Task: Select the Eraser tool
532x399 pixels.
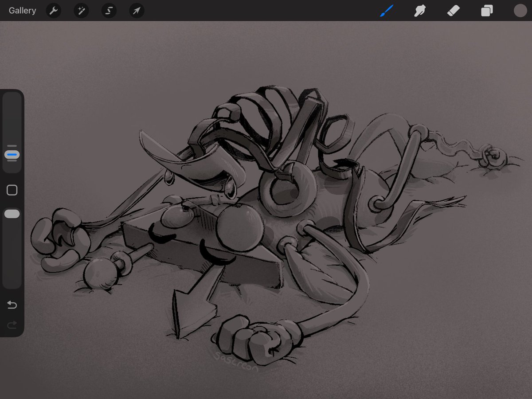Action: pos(453,11)
